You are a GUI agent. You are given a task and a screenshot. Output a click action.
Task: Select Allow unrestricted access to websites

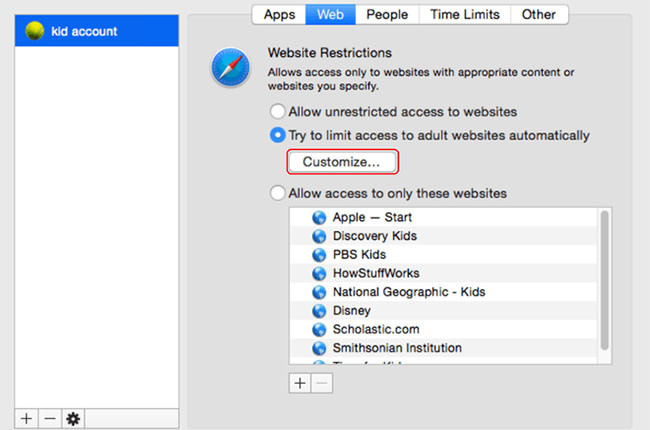pyautogui.click(x=276, y=112)
